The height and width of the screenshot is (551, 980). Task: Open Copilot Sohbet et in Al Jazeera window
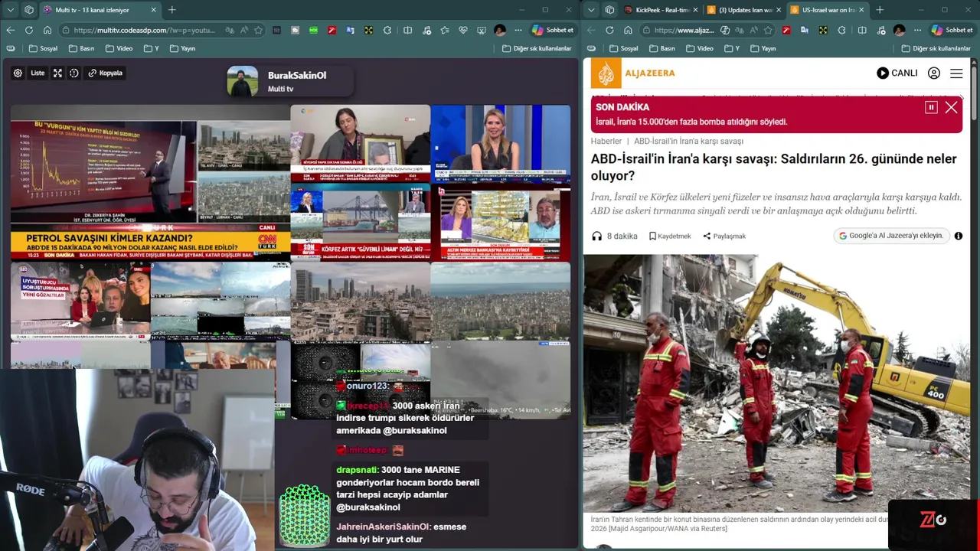coord(952,30)
